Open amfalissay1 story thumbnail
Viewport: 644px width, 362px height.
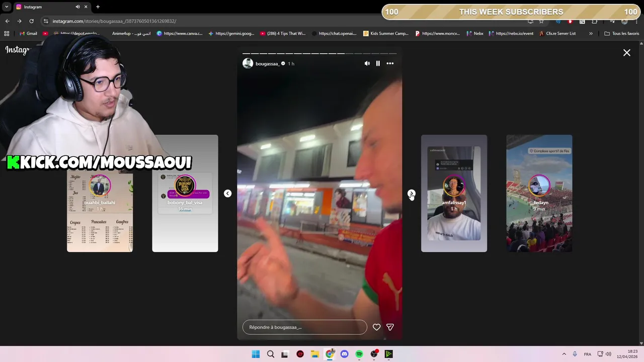click(x=454, y=193)
